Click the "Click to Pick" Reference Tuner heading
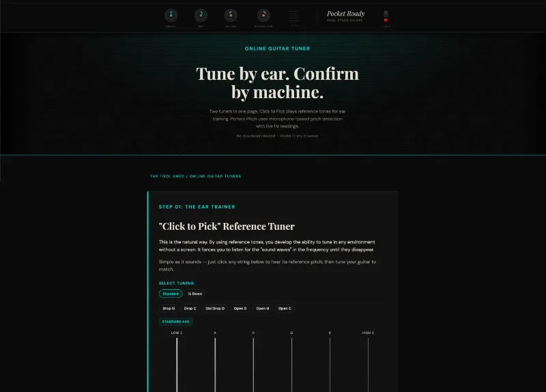546x392 pixels. (227, 226)
